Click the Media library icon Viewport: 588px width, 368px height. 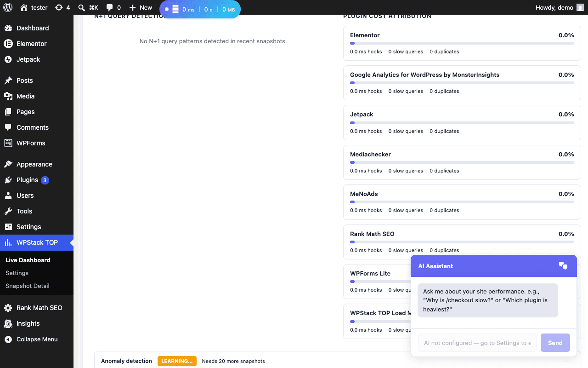(8, 96)
